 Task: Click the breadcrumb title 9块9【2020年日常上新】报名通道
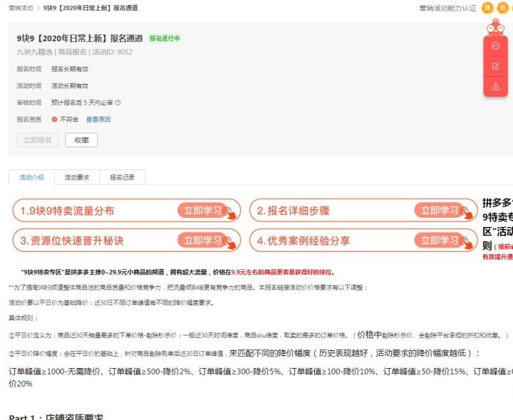coord(90,8)
